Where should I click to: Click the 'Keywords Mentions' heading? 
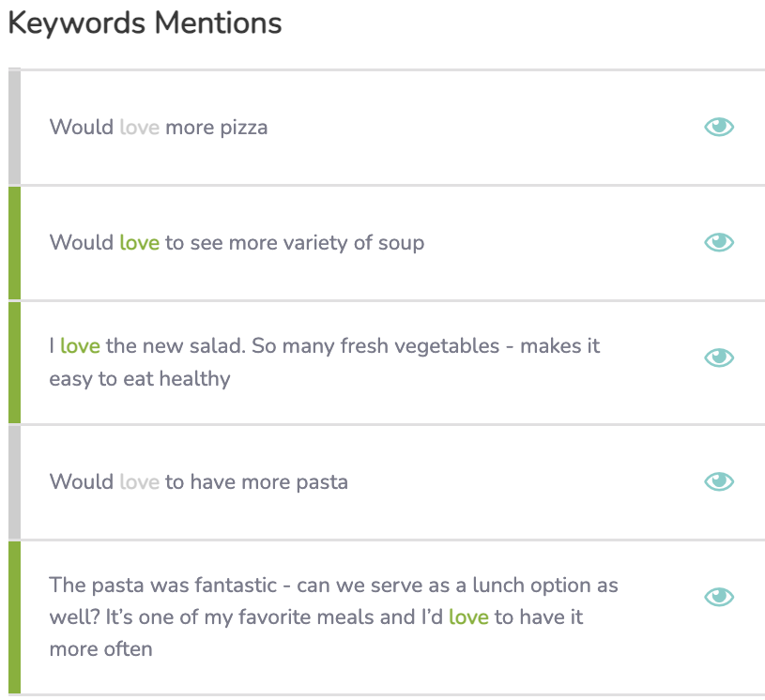(x=145, y=23)
